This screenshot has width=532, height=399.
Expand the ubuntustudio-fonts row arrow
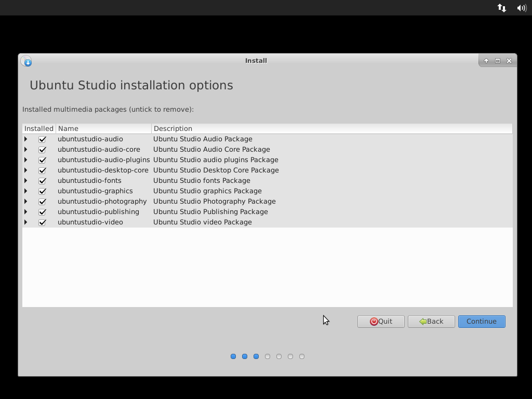(x=26, y=180)
